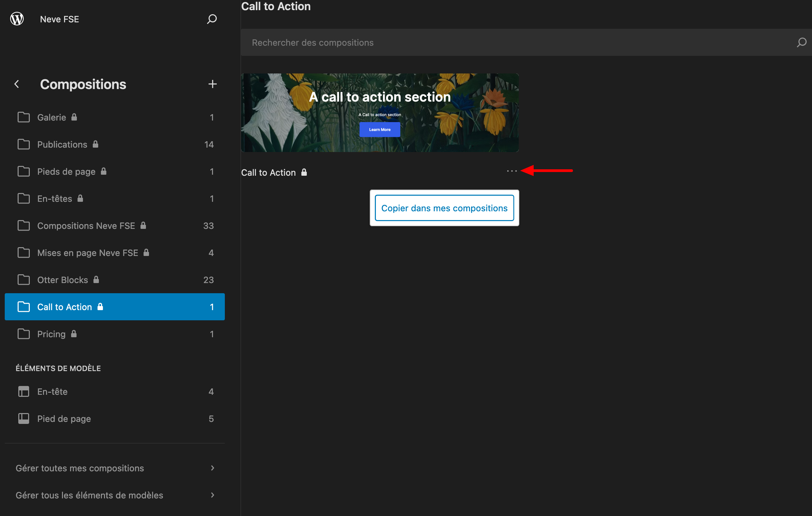Add a new composition with plus icon

click(212, 84)
